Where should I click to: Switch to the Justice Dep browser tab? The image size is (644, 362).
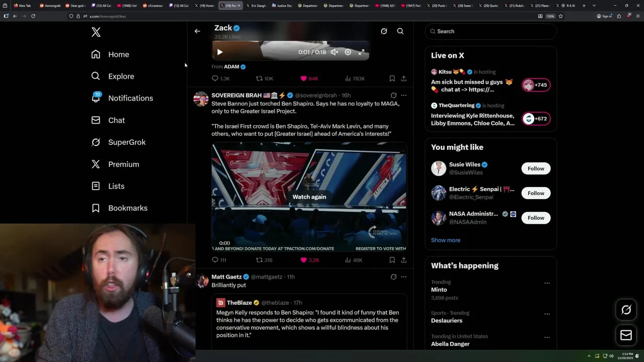[282, 6]
